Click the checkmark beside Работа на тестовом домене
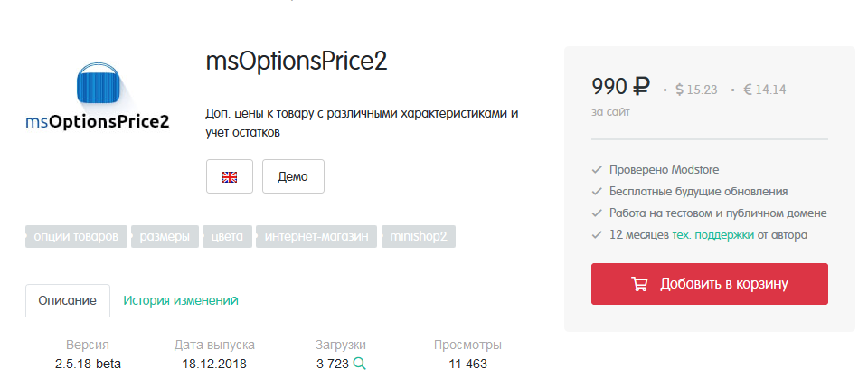The image size is (868, 379). (x=597, y=213)
